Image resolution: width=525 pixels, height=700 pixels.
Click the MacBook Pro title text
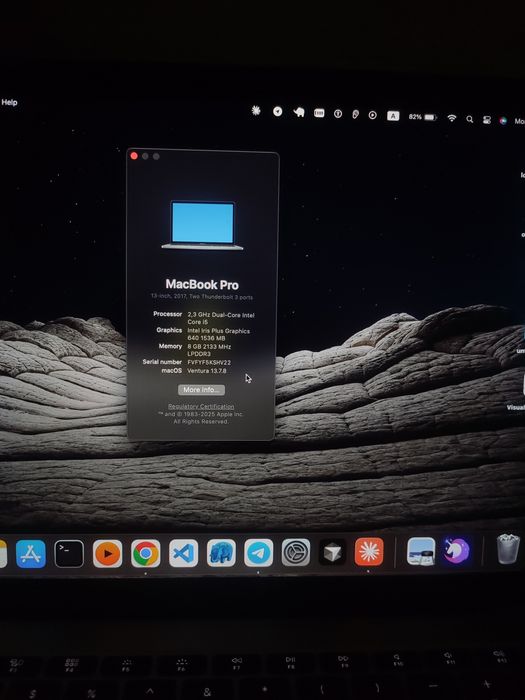click(x=202, y=284)
